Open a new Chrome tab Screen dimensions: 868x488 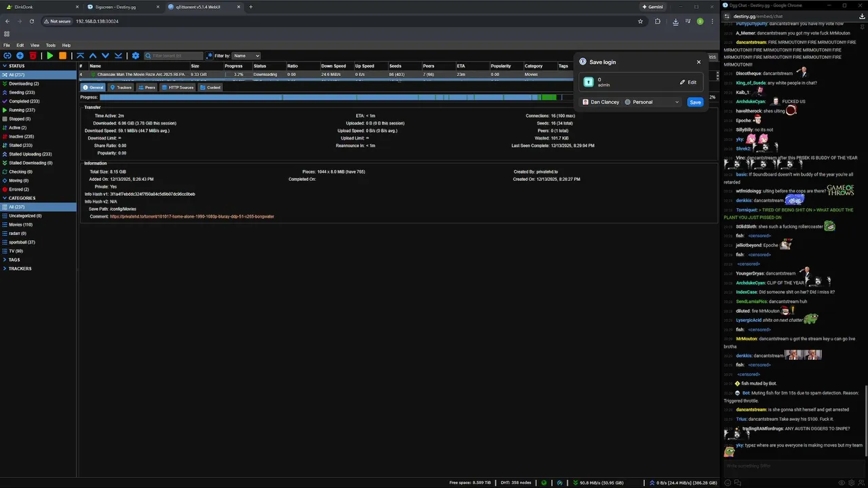click(251, 7)
